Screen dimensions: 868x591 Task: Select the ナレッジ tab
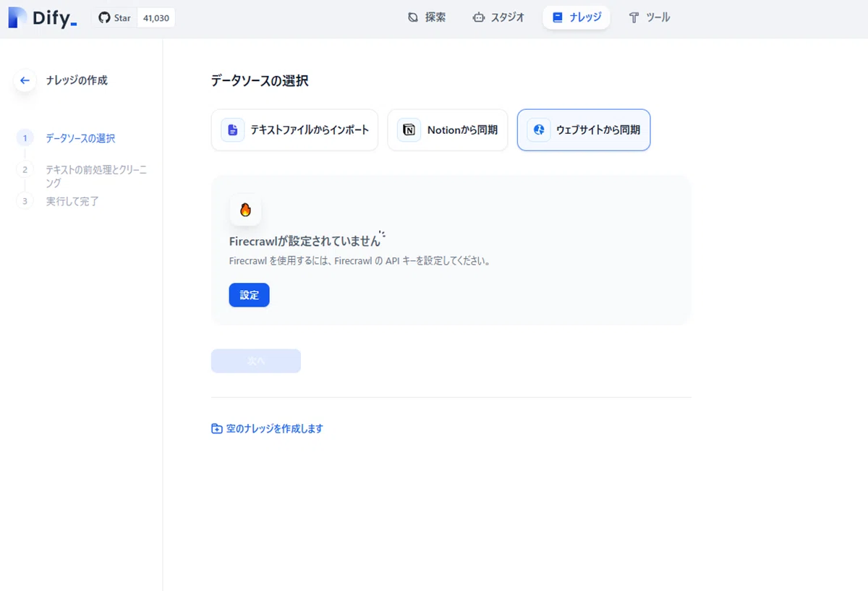tap(576, 17)
